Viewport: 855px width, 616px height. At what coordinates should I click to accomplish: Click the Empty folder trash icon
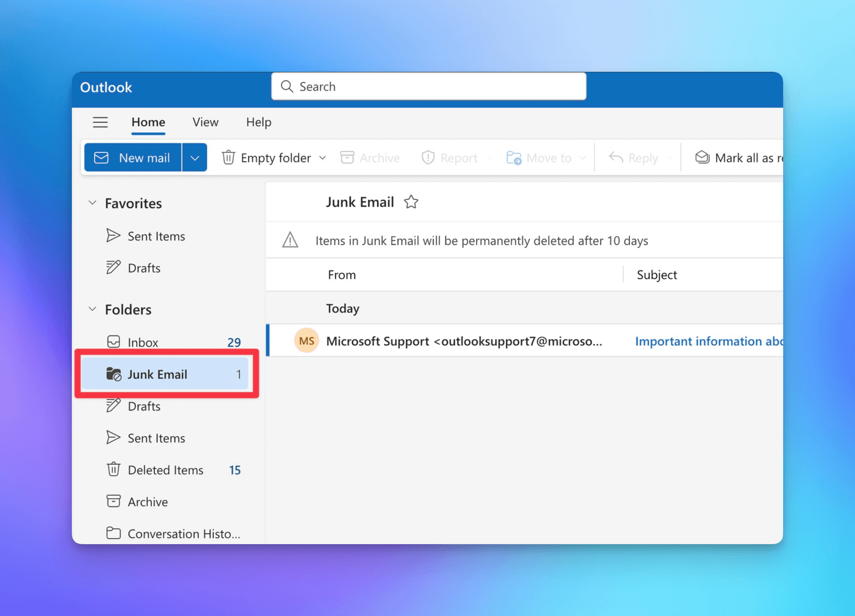[228, 158]
